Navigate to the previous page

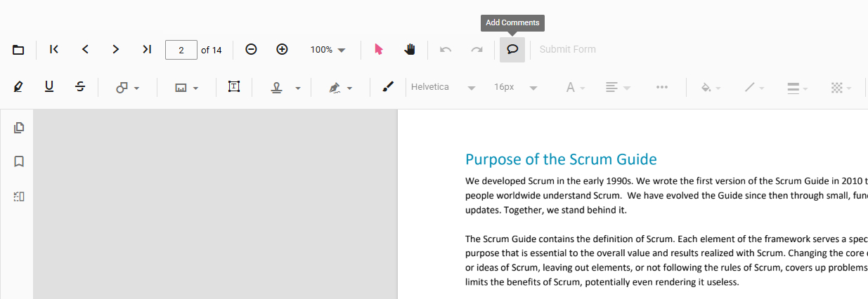click(x=85, y=49)
